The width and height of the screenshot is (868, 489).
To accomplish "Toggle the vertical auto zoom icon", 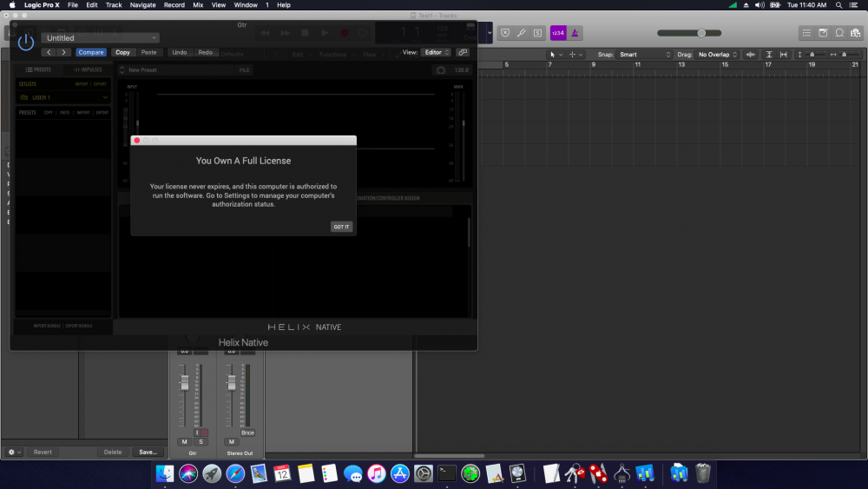I will pos(768,54).
